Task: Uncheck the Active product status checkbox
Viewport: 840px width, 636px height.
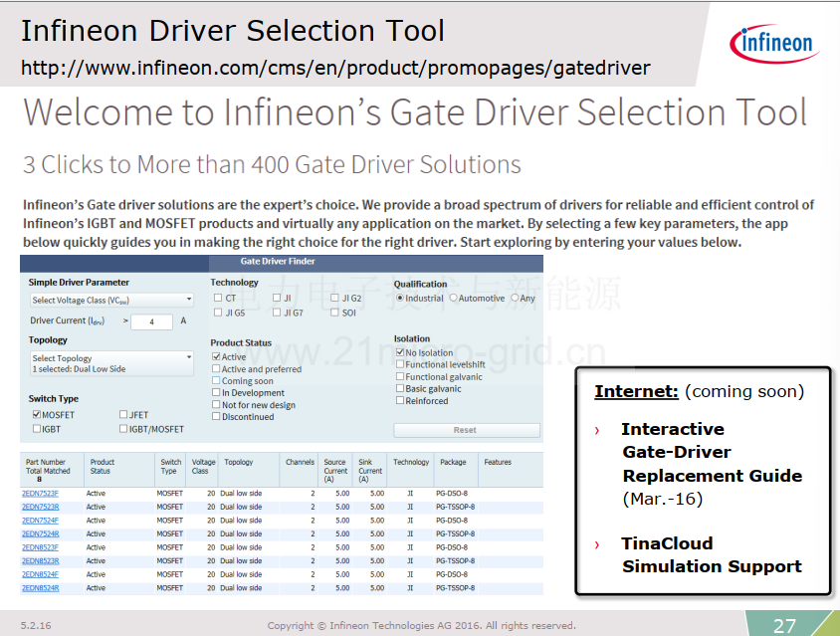Action: coord(216,356)
